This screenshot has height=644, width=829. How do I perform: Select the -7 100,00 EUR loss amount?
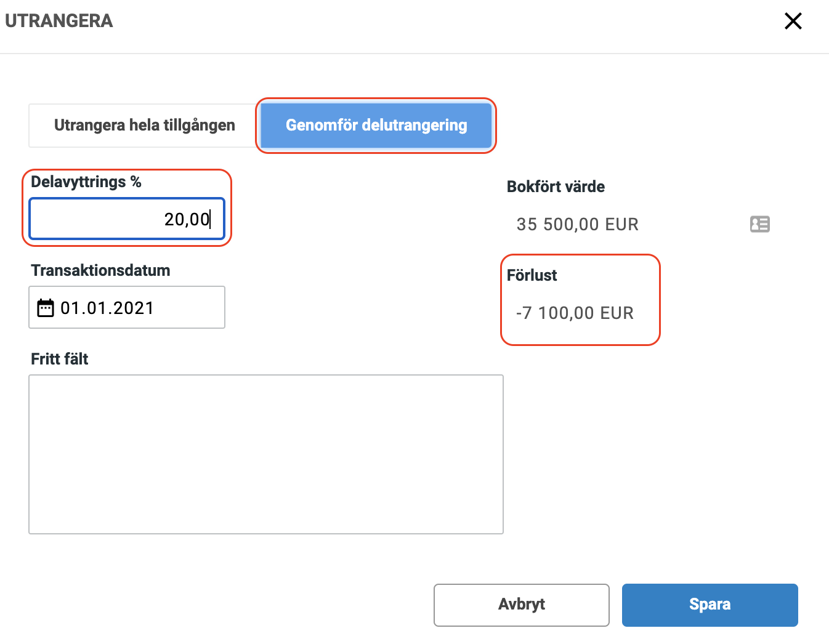pos(575,313)
